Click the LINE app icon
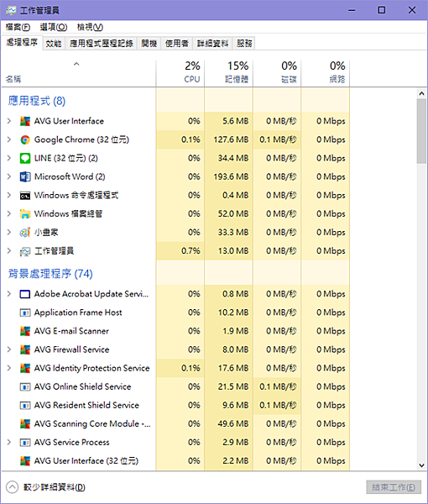 coord(25,159)
